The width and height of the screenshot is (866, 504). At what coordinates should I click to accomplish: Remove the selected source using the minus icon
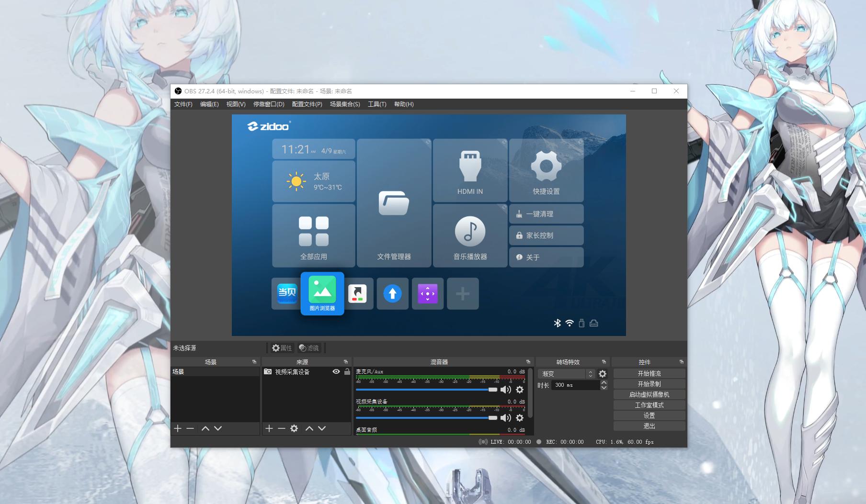(x=282, y=428)
